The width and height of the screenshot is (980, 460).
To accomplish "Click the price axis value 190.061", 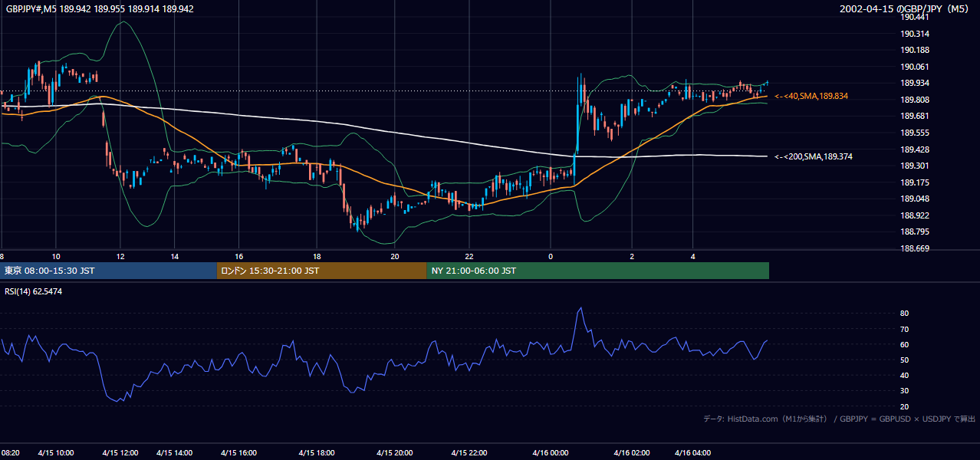I will (916, 67).
